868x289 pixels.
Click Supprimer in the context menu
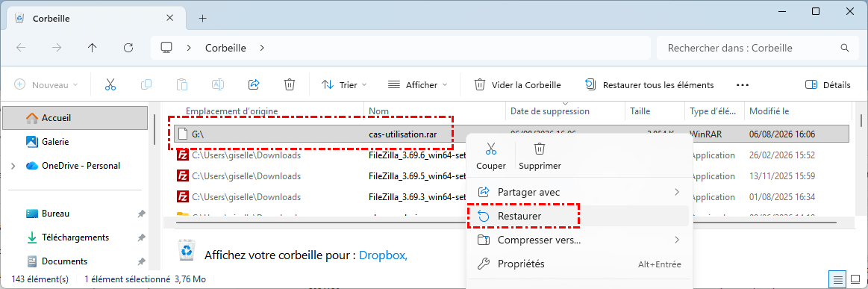pyautogui.click(x=540, y=155)
